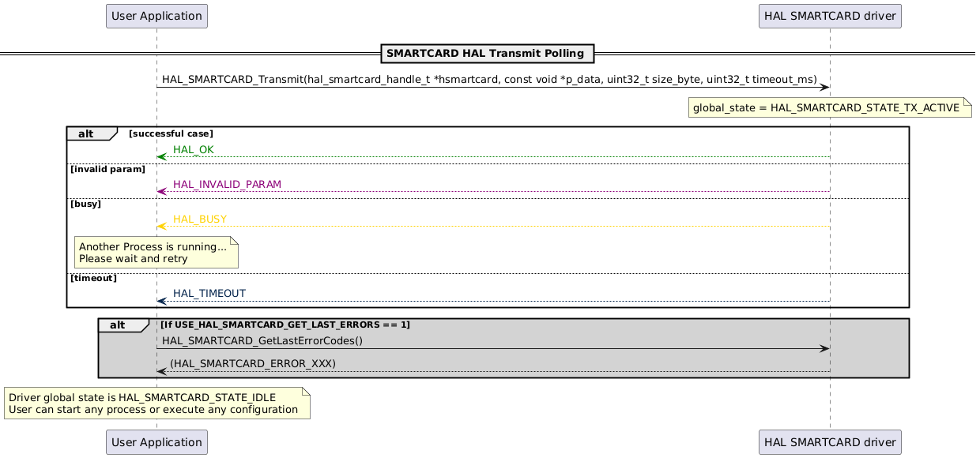Viewport: 980px width, 458px height.
Task: Collapse the busy branch section
Action: (x=82, y=203)
